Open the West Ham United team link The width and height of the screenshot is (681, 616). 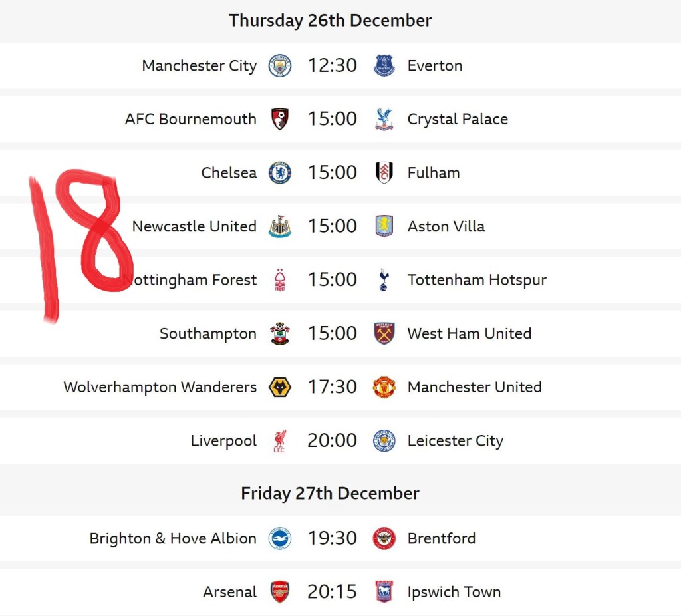(x=469, y=333)
